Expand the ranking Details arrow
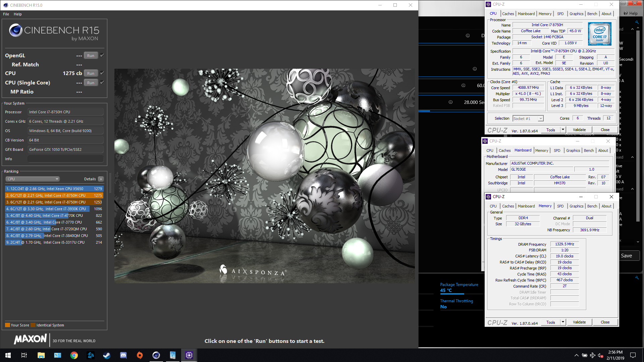 tap(101, 179)
